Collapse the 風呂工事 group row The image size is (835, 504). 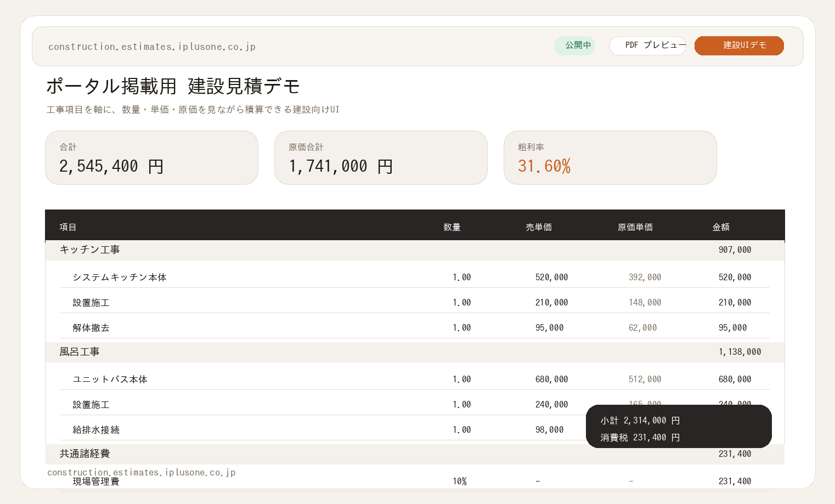tap(80, 352)
